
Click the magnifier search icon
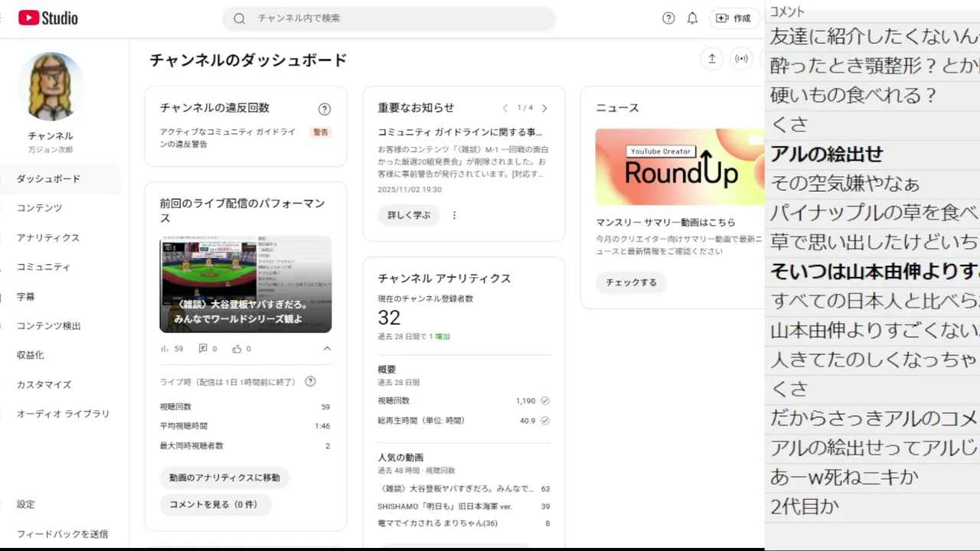240,18
